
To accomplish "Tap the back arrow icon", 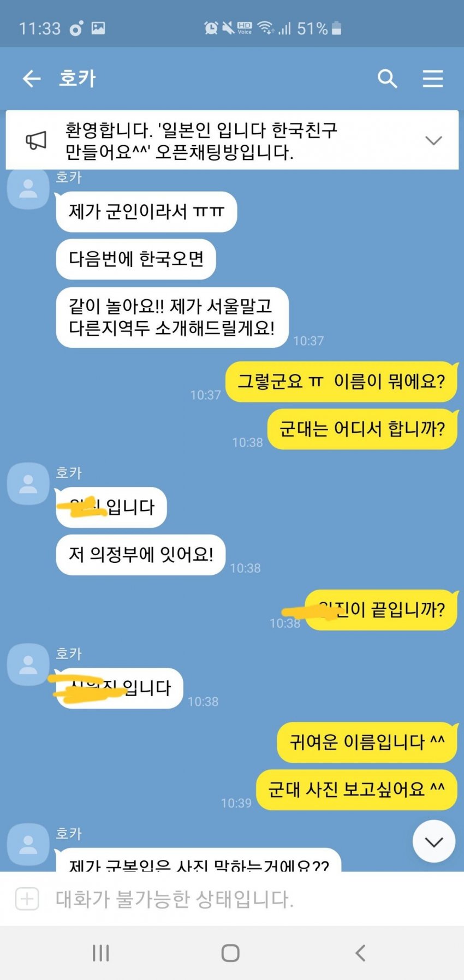I will click(32, 79).
